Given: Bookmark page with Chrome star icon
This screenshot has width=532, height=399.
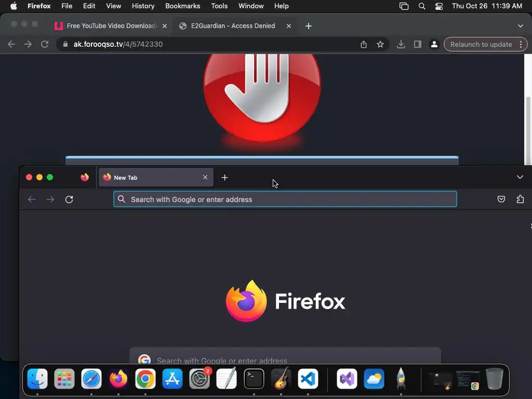Looking at the screenshot, I should (x=380, y=44).
